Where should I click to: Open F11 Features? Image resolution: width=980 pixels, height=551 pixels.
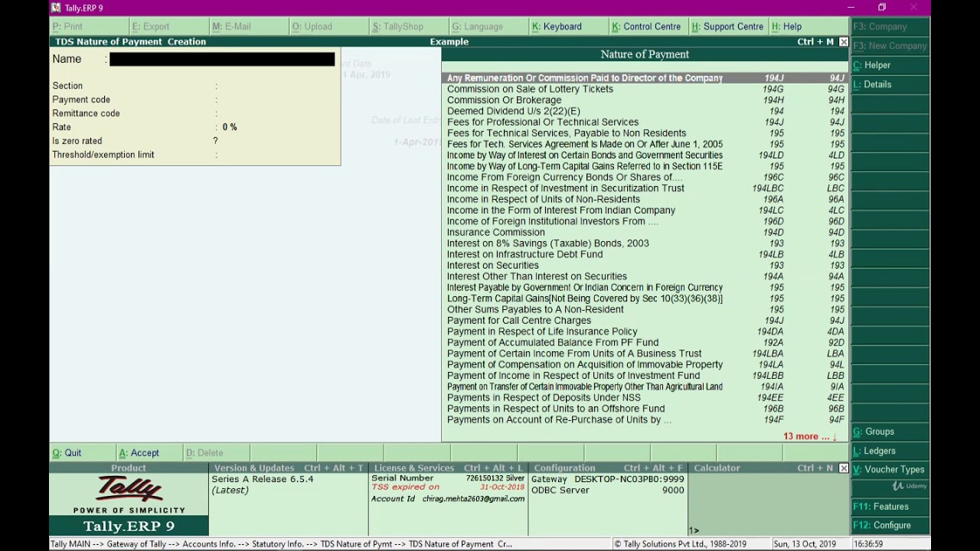(x=890, y=507)
